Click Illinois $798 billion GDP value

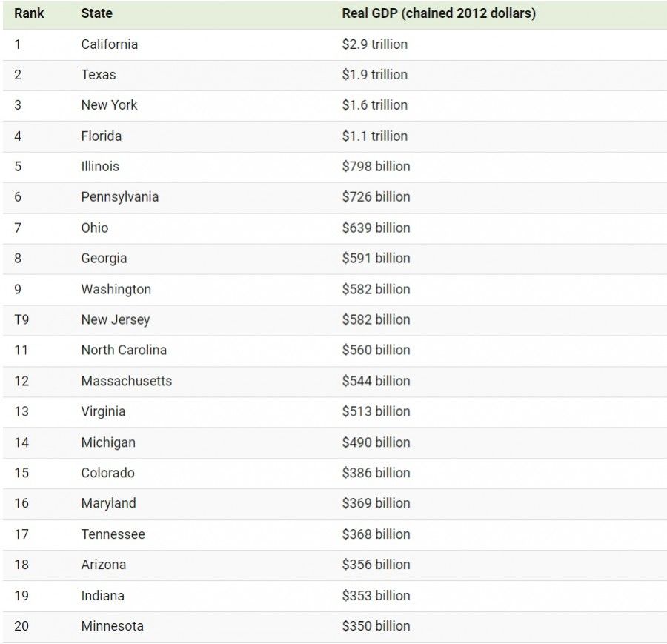tap(376, 166)
